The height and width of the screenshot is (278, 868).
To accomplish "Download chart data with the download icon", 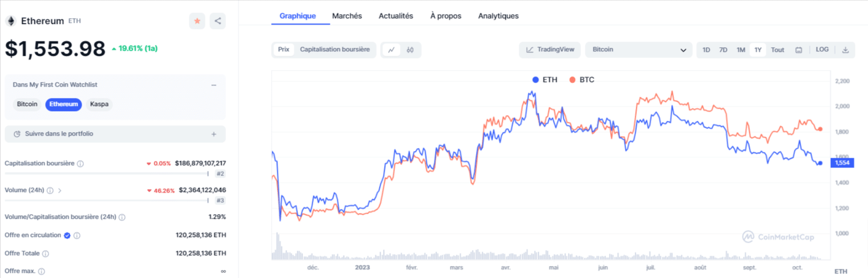I will (x=845, y=50).
